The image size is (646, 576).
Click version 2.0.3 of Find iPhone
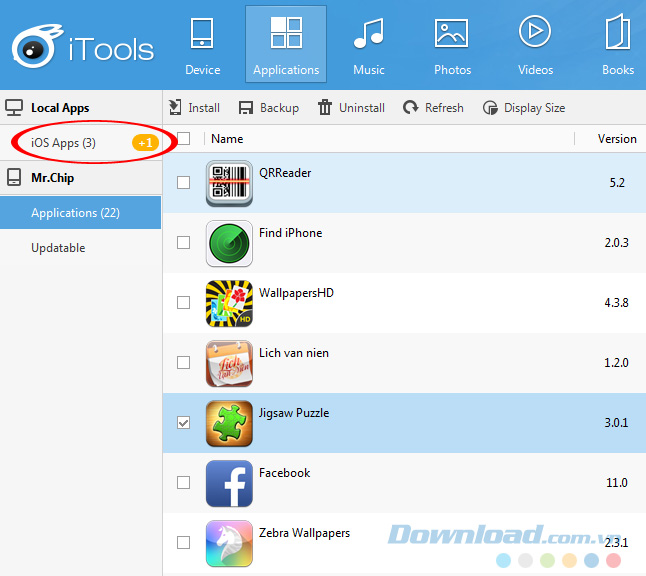[x=616, y=243]
